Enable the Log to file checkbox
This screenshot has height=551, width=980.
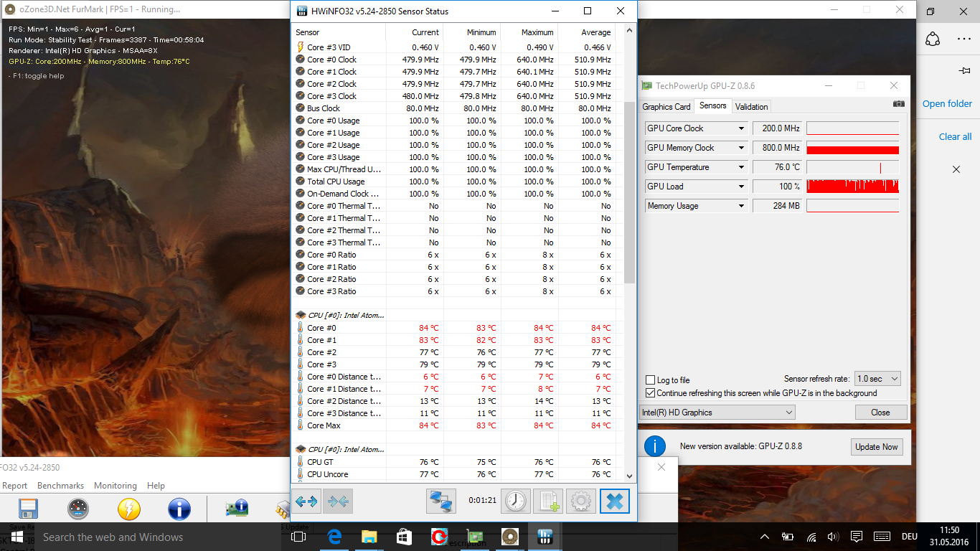(650, 380)
